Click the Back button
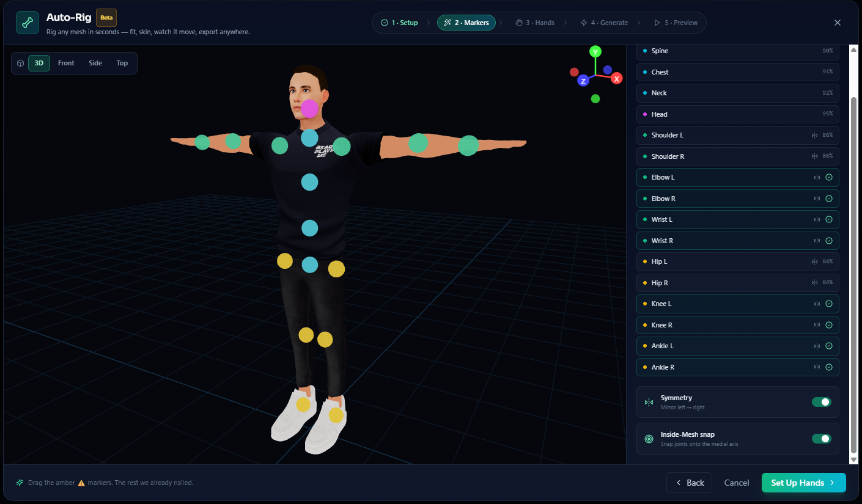Viewport: 862px width, 504px height. coord(690,483)
